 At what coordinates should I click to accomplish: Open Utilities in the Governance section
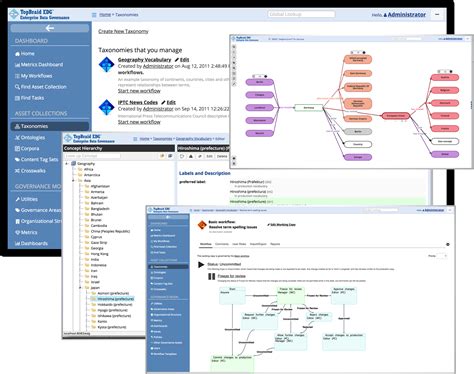click(26, 199)
